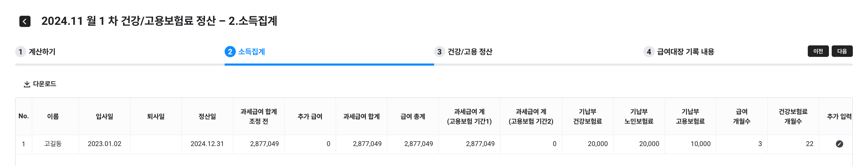Click the pencil edit icon for 고길동
Image resolution: width=868 pixels, height=166 pixels.
pyautogui.click(x=839, y=144)
